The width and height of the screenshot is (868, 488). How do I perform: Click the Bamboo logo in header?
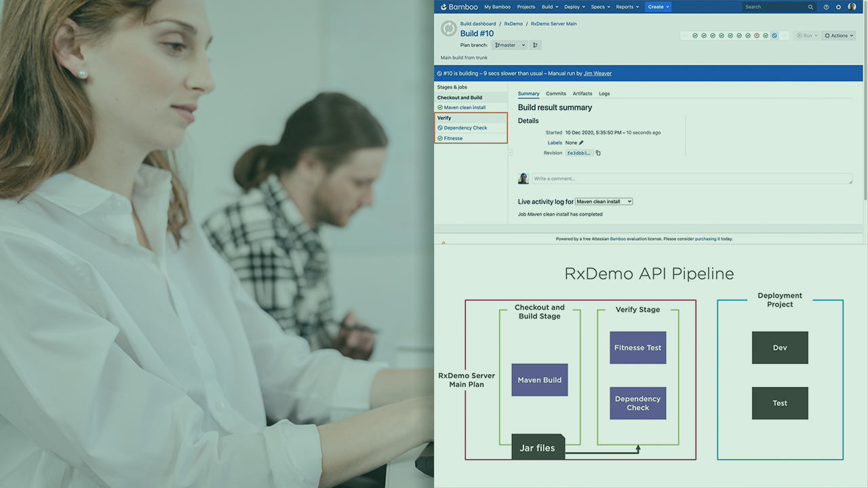tap(459, 7)
